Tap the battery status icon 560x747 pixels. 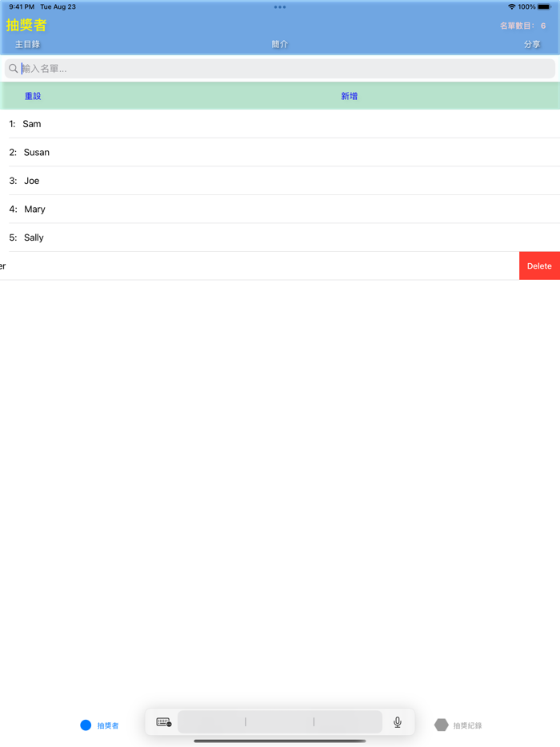(x=545, y=6)
